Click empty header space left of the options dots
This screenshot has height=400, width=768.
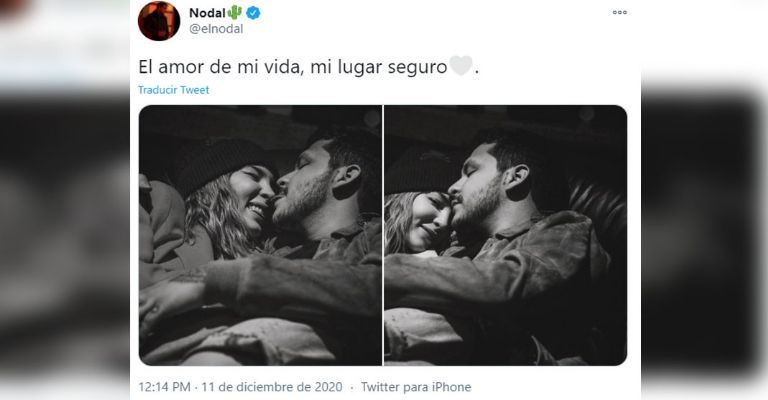[x=436, y=20]
